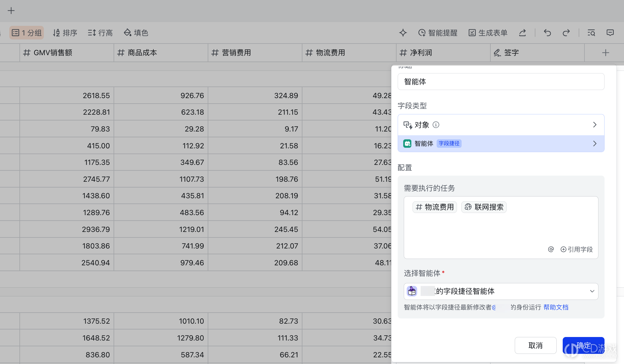Expand the 对象 field type row
Screen dimensions: 624x364
[x=501, y=125]
